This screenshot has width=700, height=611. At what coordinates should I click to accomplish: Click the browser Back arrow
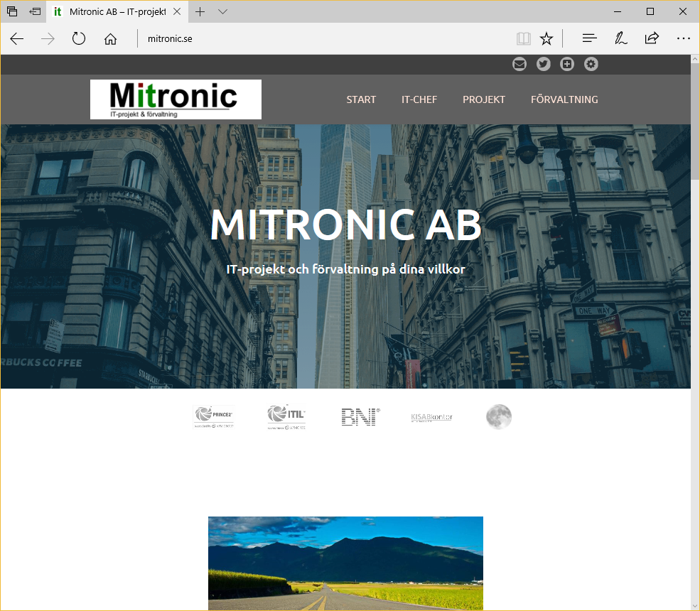[17, 39]
